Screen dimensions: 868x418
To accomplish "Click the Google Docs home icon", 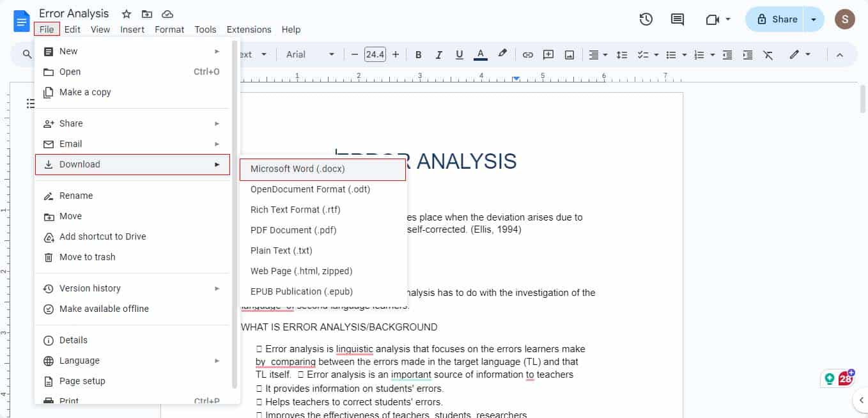I will pyautogui.click(x=22, y=20).
